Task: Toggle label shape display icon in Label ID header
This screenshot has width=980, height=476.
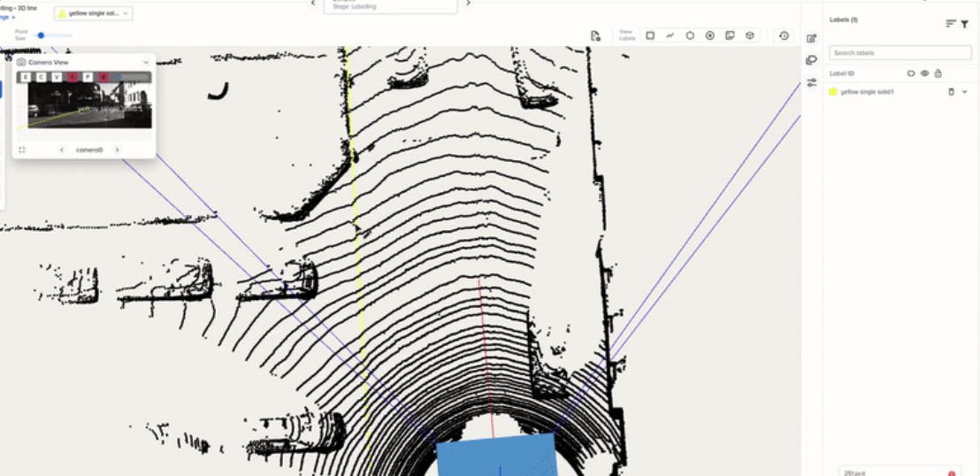Action: tap(911, 73)
